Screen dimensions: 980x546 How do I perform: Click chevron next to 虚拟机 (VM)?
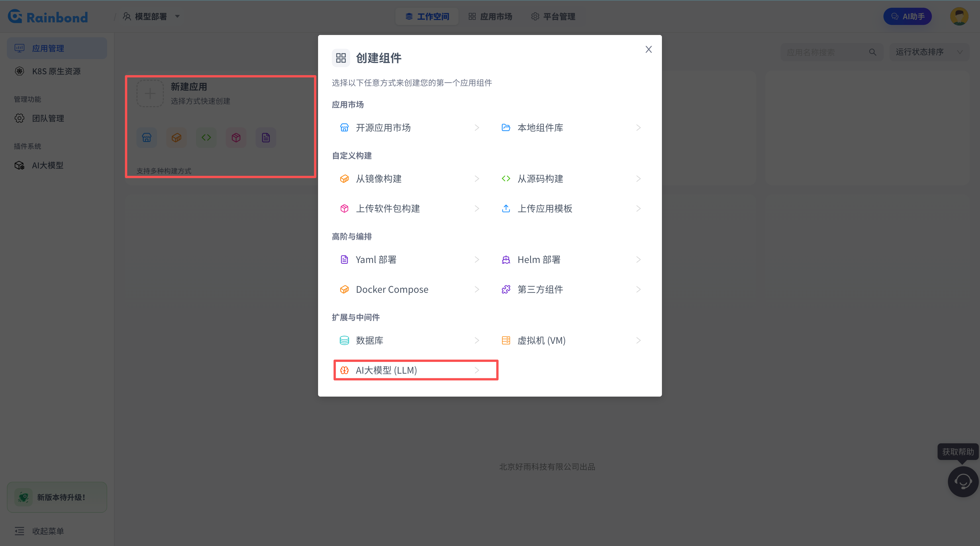pyautogui.click(x=638, y=340)
